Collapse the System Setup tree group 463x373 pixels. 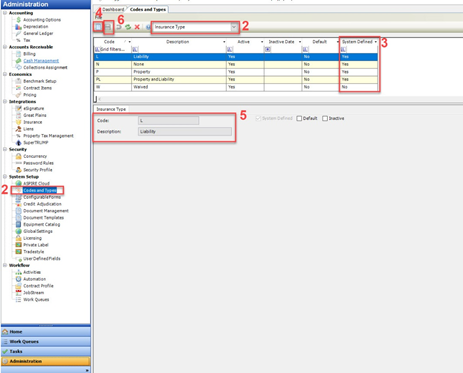coord(5,177)
